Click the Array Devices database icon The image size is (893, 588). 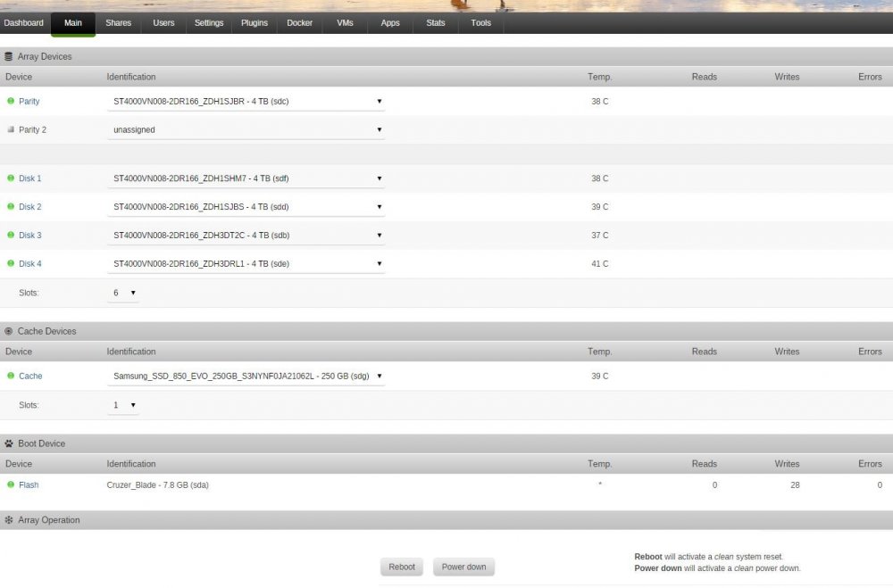pyautogui.click(x=9, y=56)
